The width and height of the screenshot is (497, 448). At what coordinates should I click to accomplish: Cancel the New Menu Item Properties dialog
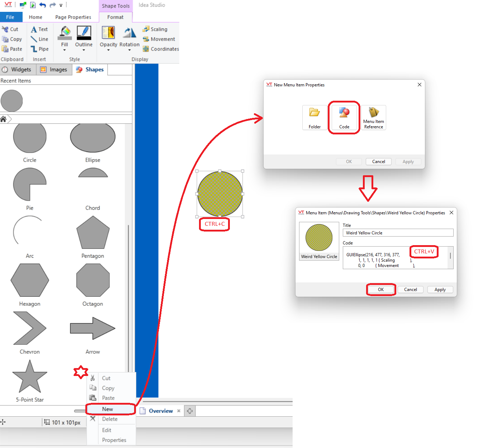378,162
